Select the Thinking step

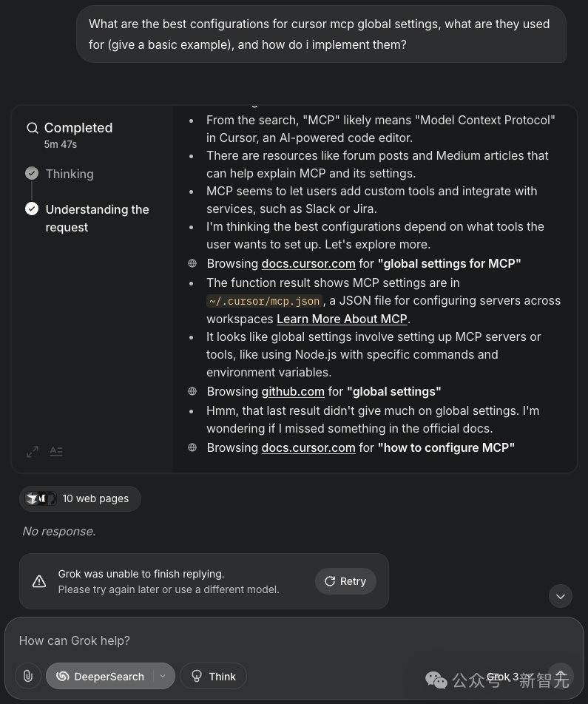[x=69, y=174]
